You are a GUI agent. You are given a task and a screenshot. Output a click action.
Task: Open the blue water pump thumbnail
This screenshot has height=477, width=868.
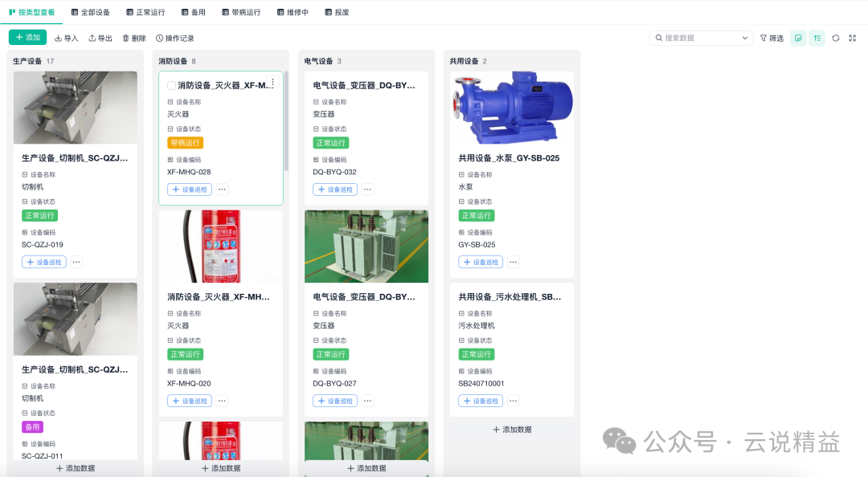[512, 108]
